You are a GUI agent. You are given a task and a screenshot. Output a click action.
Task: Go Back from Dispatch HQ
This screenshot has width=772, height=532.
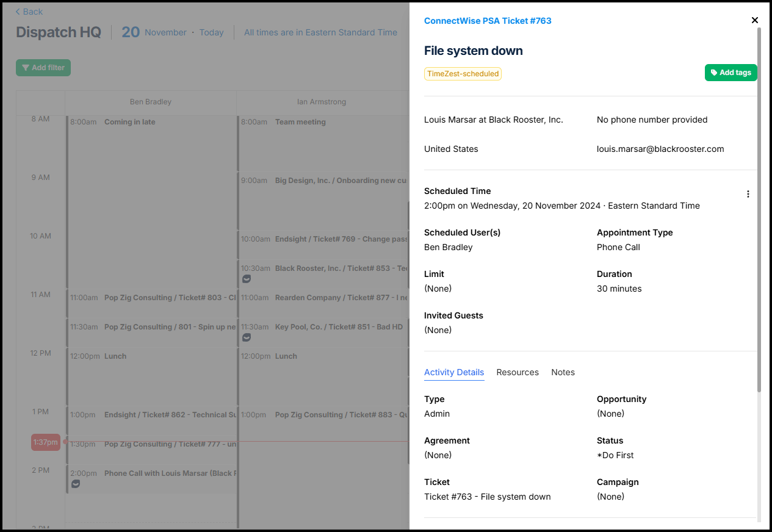tap(29, 12)
